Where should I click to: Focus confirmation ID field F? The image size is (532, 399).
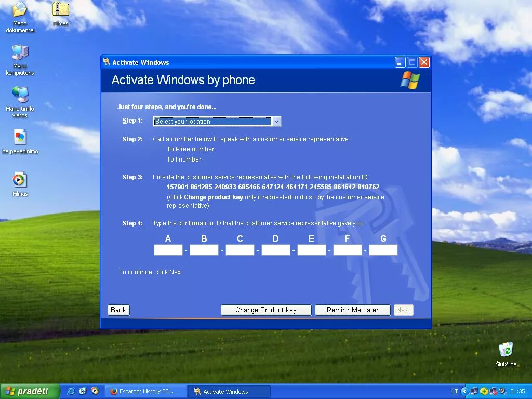click(348, 250)
